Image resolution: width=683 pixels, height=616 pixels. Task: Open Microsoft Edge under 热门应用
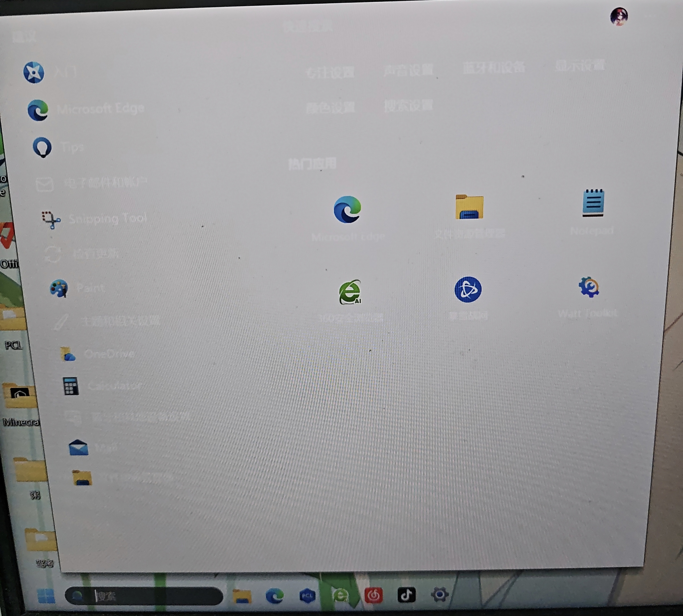click(x=347, y=218)
